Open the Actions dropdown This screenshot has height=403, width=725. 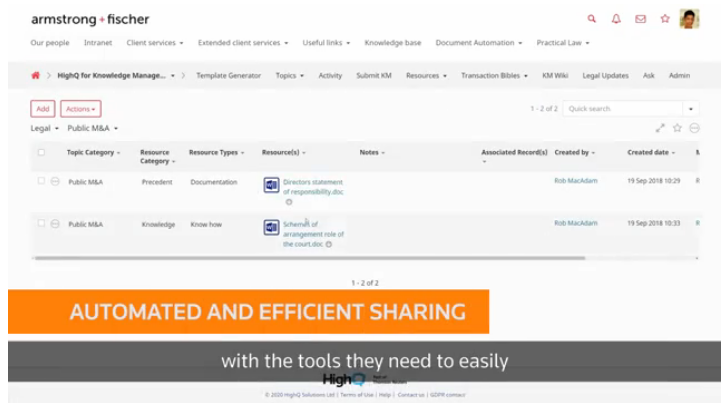[81, 108]
